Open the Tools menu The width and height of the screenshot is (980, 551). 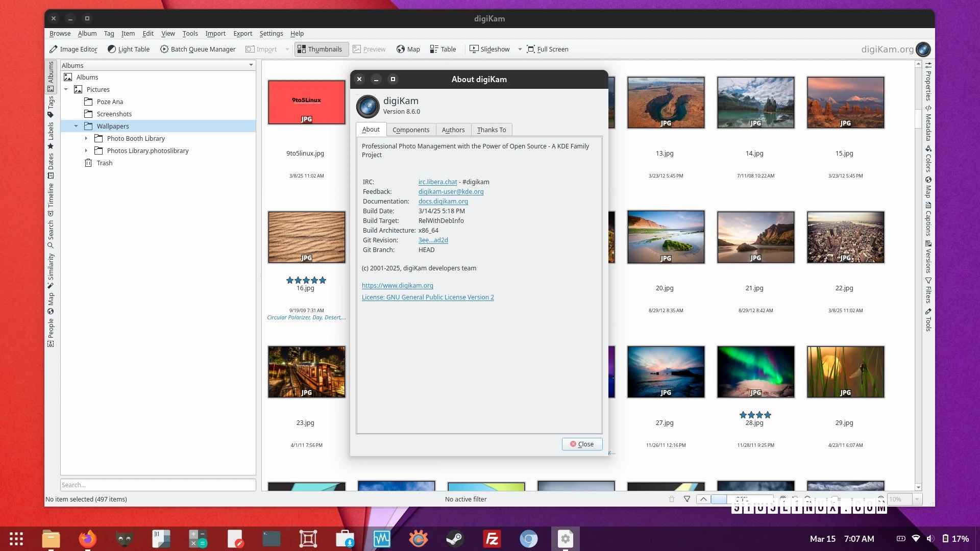point(190,33)
